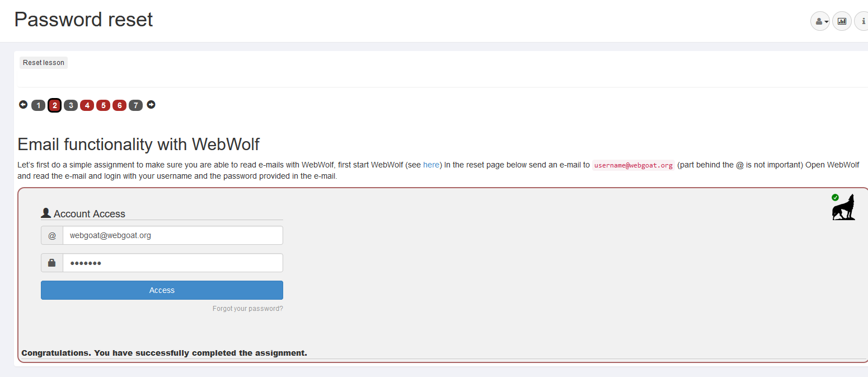Click the 'Account Access' form title

coord(90,213)
